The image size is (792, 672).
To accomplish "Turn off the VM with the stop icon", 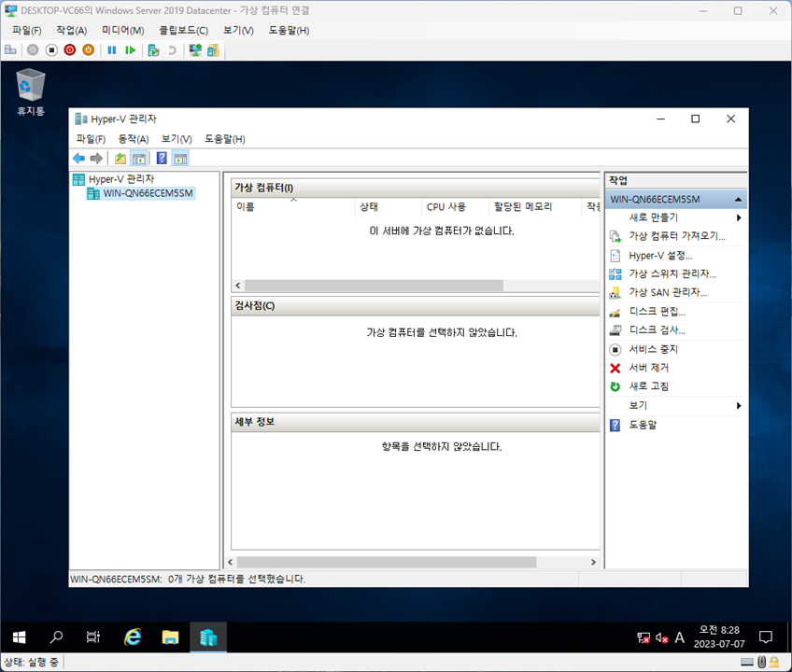I will pyautogui.click(x=51, y=50).
